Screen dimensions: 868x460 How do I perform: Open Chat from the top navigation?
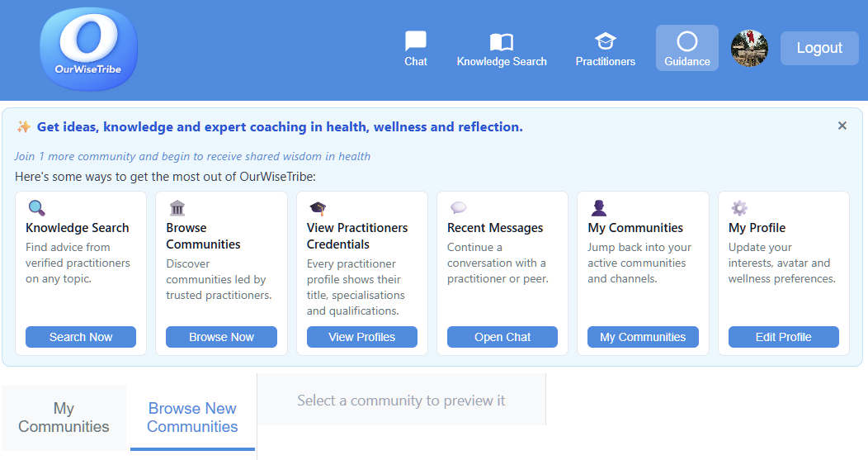[415, 49]
